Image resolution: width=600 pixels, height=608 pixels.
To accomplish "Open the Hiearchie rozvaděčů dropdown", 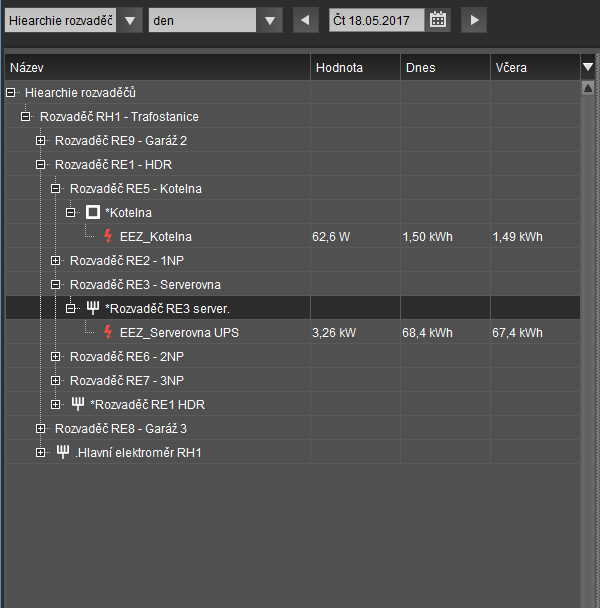I will tap(129, 20).
